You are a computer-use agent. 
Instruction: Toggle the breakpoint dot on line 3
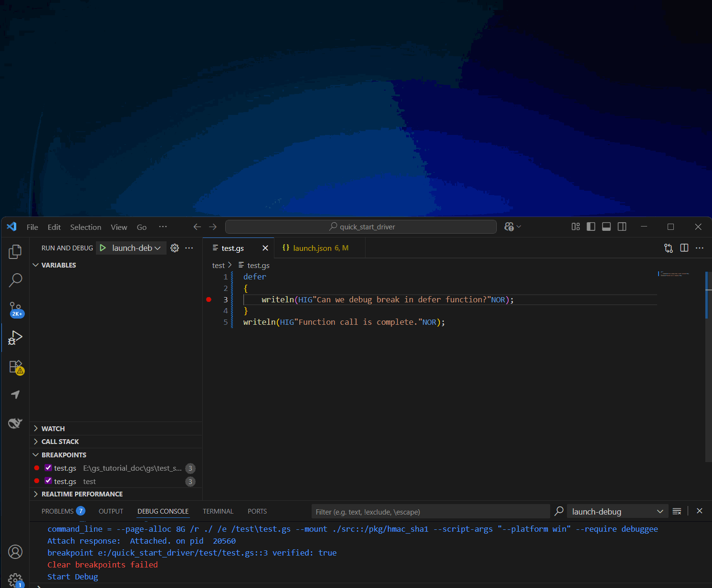pyautogui.click(x=209, y=299)
